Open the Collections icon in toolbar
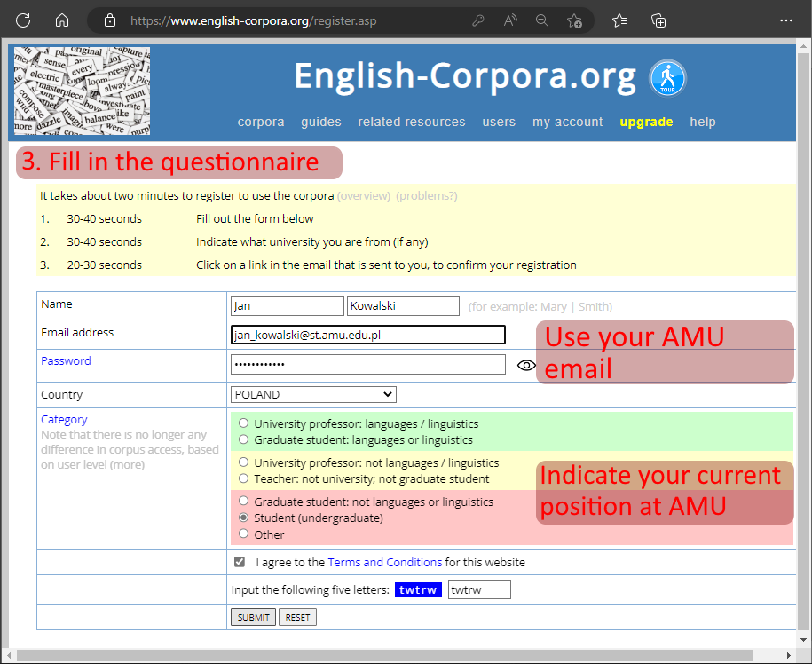This screenshot has height=664, width=812. (x=658, y=20)
